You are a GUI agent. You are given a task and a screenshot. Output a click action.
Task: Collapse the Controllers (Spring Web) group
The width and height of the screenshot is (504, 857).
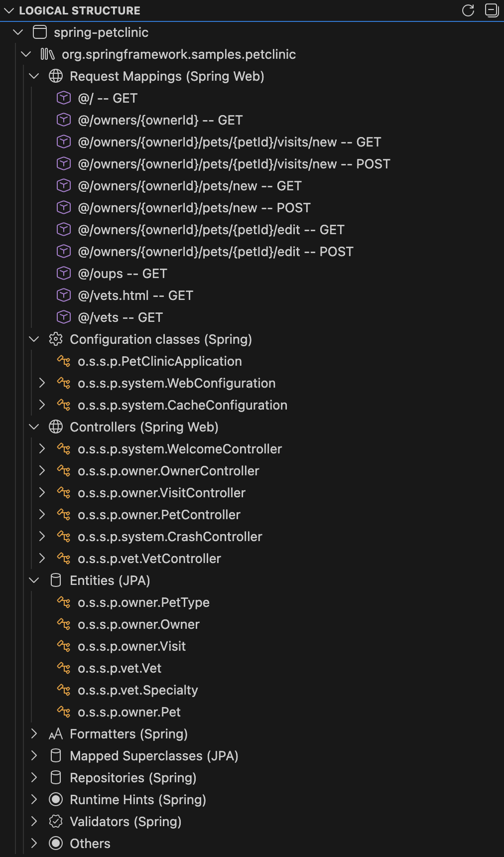(x=34, y=427)
